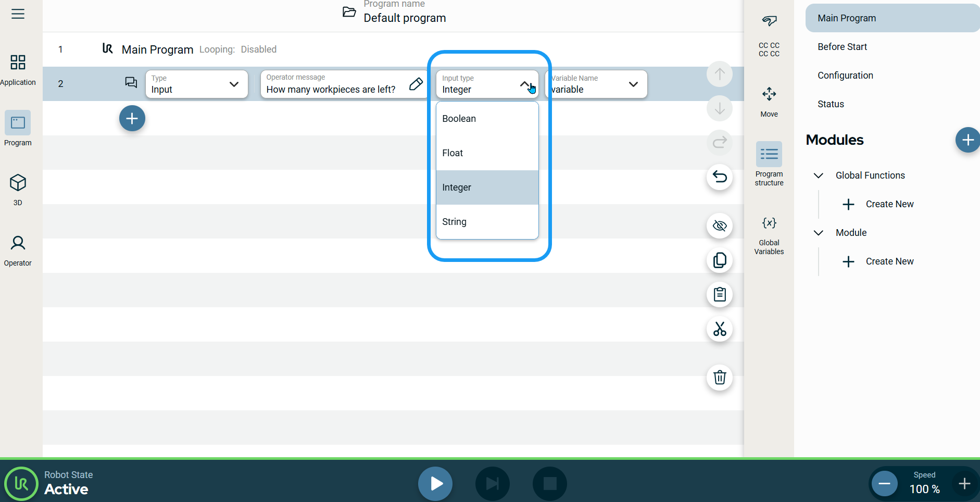Open the Move panel

click(769, 102)
